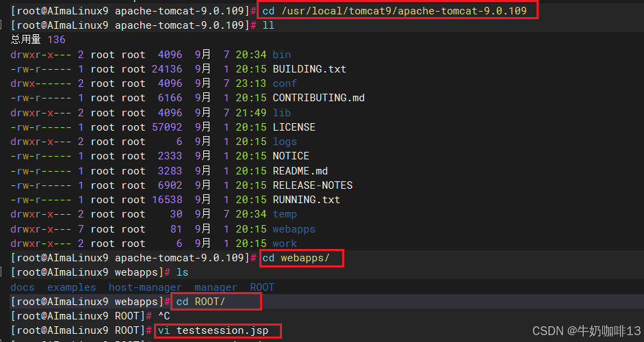Click the ROOT folder in ls output
This screenshot has width=644, height=342.
pyautogui.click(x=262, y=287)
